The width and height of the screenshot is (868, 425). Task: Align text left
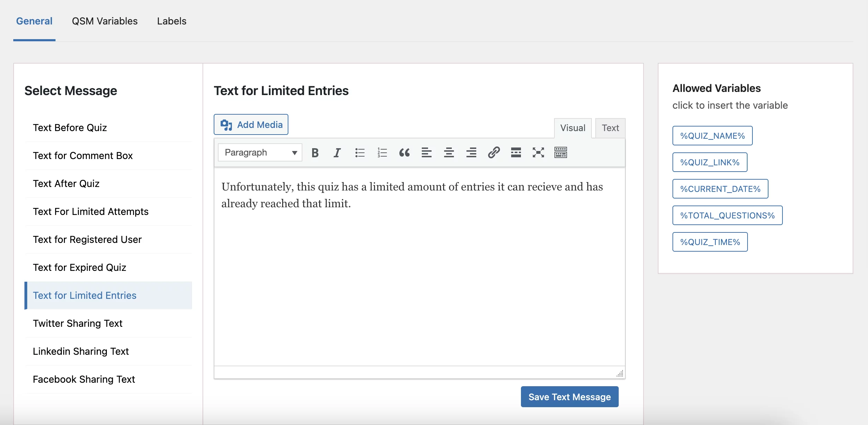click(x=427, y=153)
